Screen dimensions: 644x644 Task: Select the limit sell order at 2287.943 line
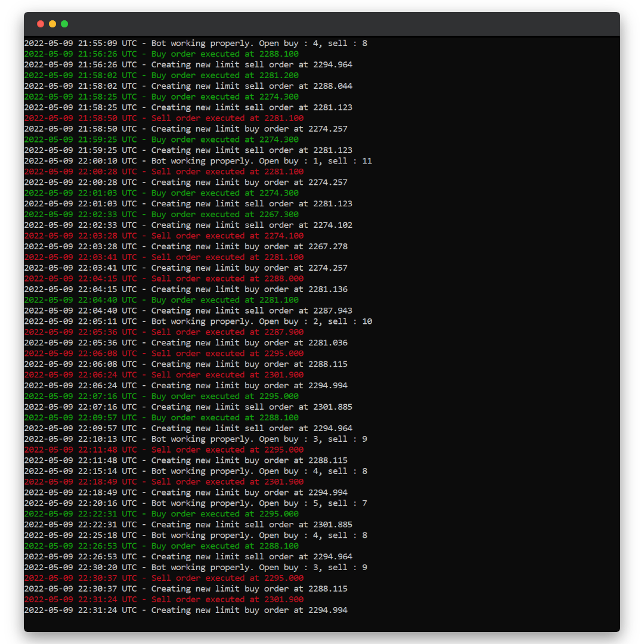point(188,311)
